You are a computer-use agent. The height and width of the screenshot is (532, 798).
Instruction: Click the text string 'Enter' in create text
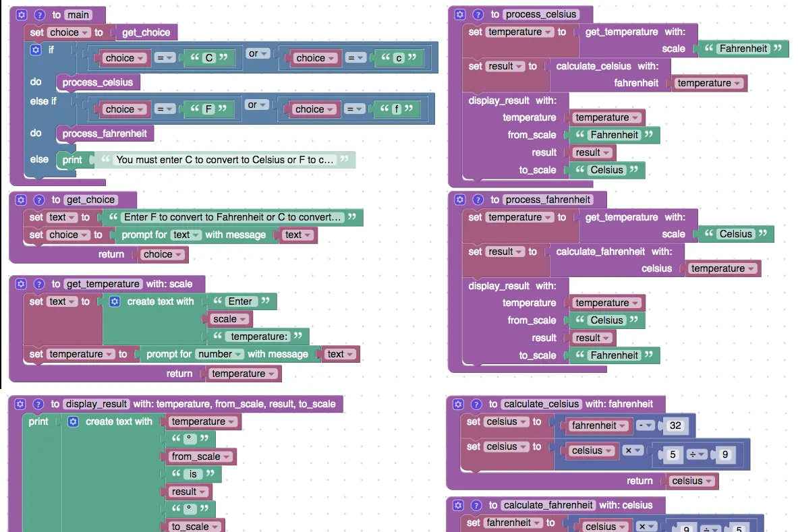(240, 301)
